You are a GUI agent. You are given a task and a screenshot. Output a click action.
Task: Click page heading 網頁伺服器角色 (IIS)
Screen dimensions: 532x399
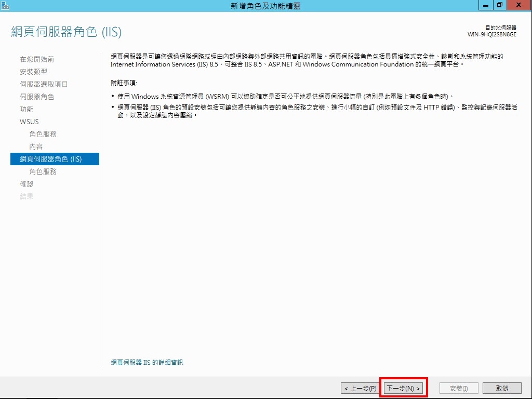[66, 32]
